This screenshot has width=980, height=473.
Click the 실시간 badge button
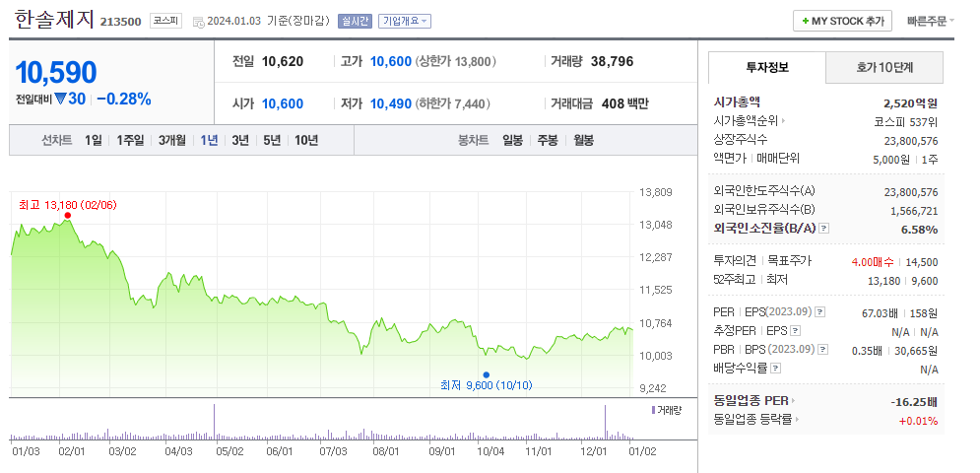(355, 22)
